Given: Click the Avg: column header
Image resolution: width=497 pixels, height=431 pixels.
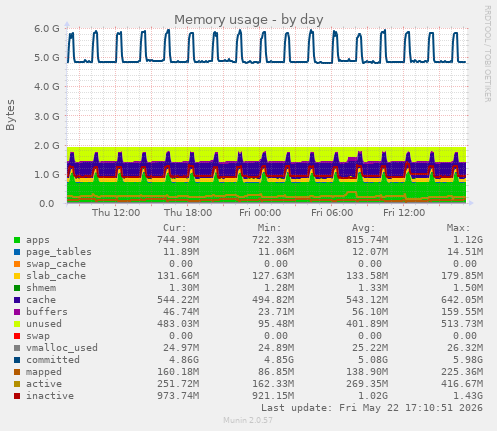Looking at the screenshot, I should (364, 228).
